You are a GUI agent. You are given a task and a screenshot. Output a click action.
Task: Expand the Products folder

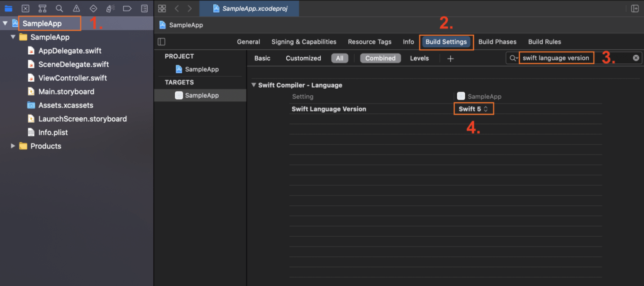(x=13, y=146)
